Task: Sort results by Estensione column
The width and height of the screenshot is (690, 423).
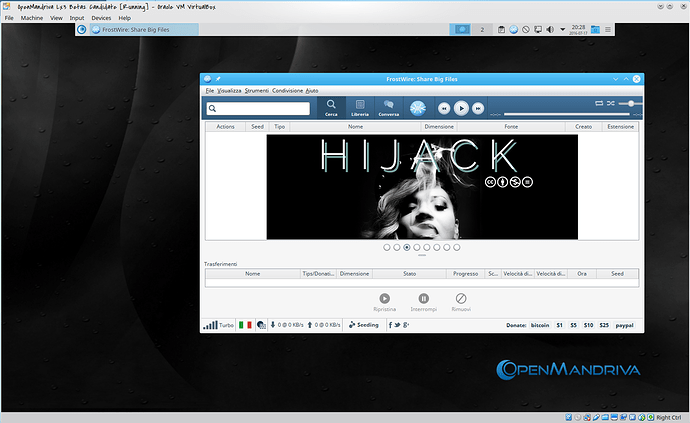Action: pos(620,127)
